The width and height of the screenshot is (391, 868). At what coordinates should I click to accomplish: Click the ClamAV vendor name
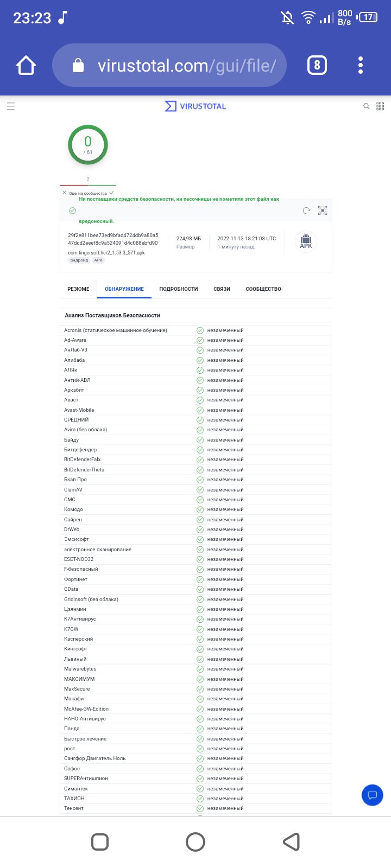tap(73, 490)
